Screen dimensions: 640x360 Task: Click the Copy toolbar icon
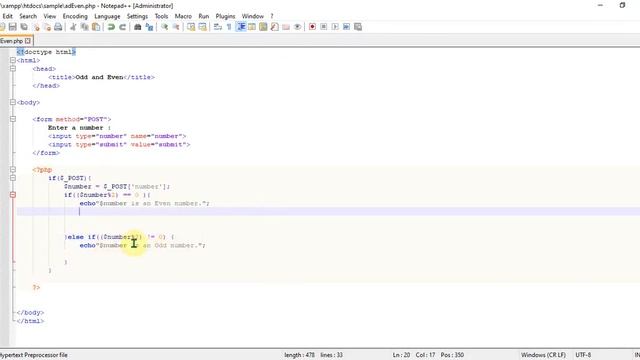tap(84, 27)
